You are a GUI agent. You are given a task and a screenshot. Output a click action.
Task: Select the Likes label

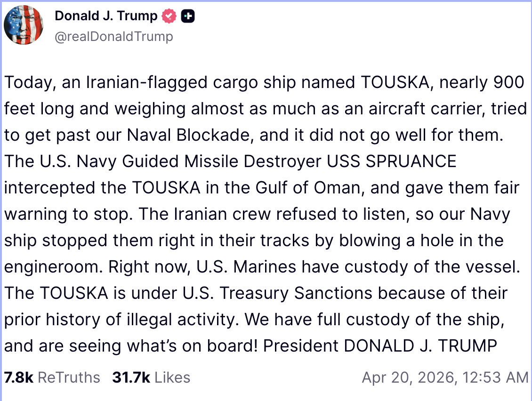[172, 377]
